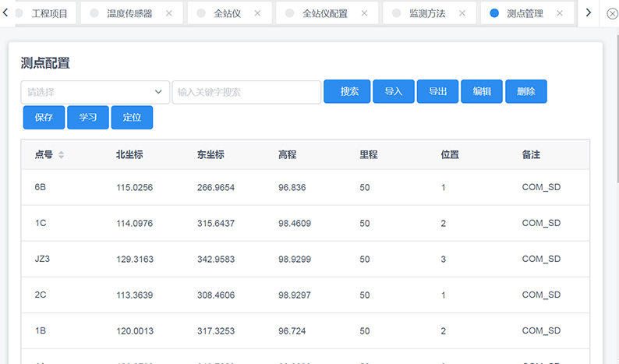This screenshot has width=619, height=364.
Task: Click the 定位 locate button
Action: click(x=132, y=117)
